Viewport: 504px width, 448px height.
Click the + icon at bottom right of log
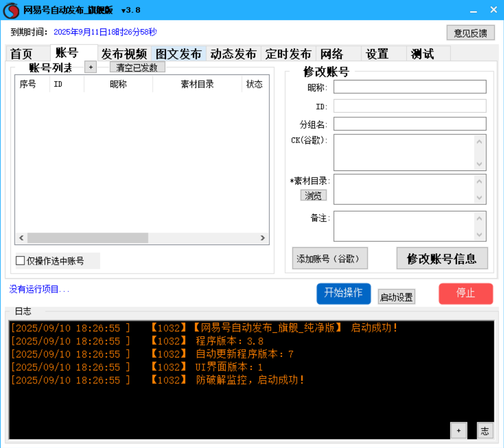click(x=458, y=430)
